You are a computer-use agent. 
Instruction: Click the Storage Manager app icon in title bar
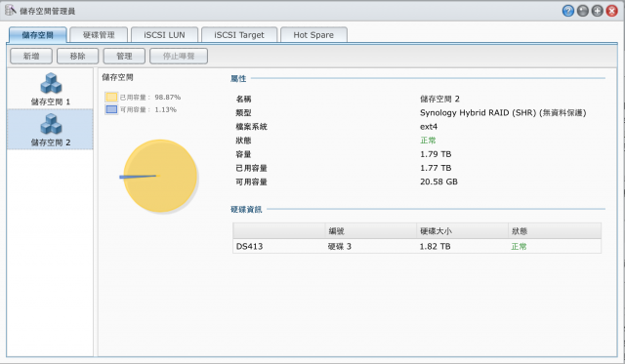point(11,11)
